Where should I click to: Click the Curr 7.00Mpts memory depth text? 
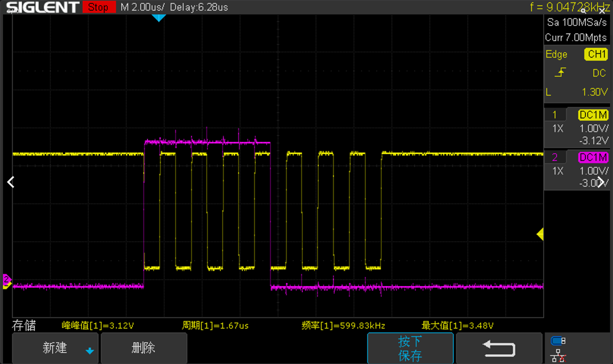tap(576, 38)
